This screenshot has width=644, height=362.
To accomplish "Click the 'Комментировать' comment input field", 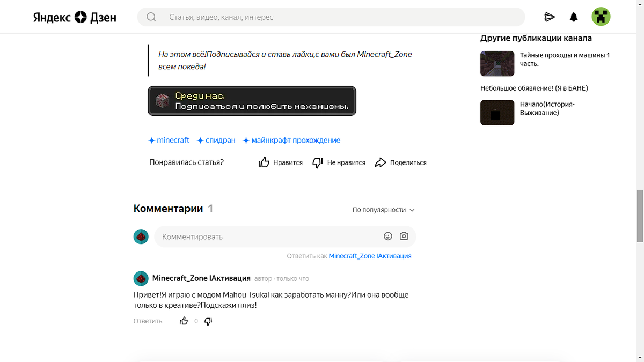I will 285,237.
